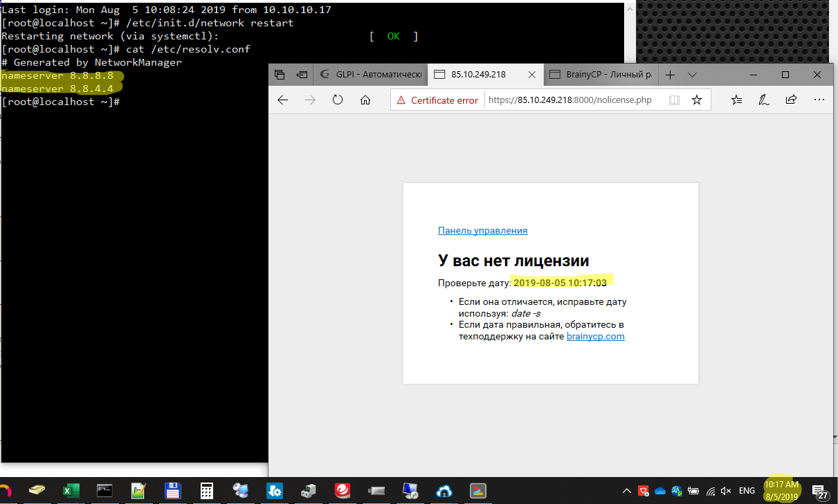838x504 pixels.
Task: Follow the brainycp.com support link
Action: [x=595, y=336]
